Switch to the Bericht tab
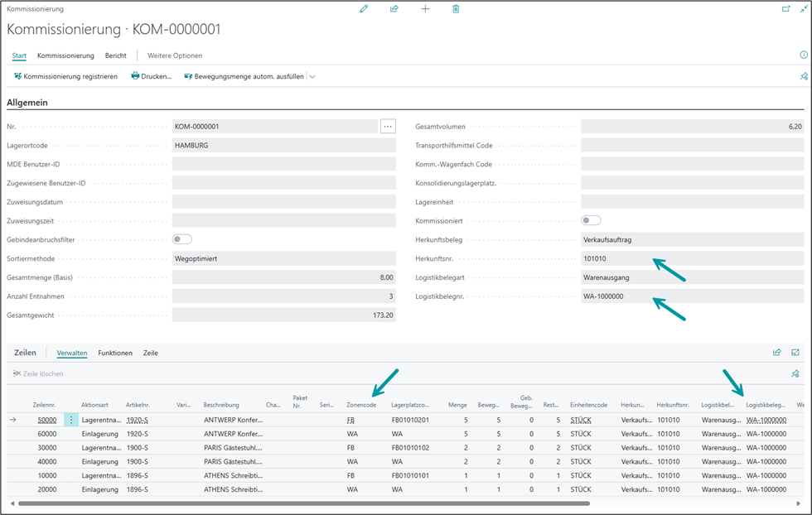 tap(115, 55)
